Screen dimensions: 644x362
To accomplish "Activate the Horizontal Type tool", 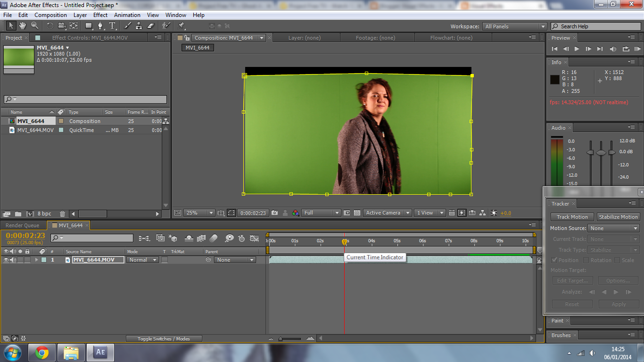I will pos(112,26).
